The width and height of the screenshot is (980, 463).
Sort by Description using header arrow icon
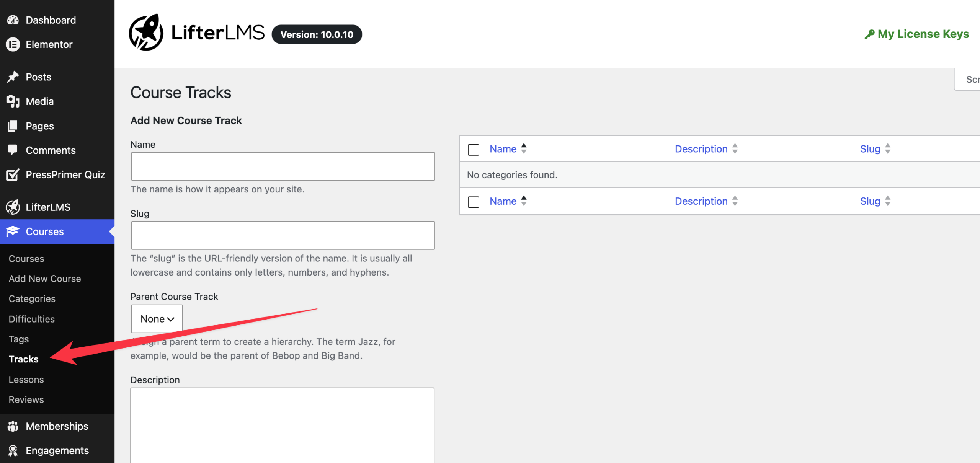pyautogui.click(x=735, y=149)
